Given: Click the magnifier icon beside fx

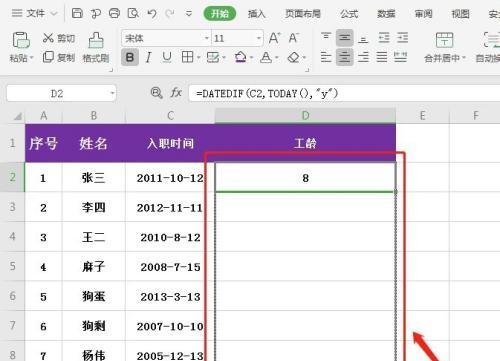Looking at the screenshot, I should coord(156,92).
